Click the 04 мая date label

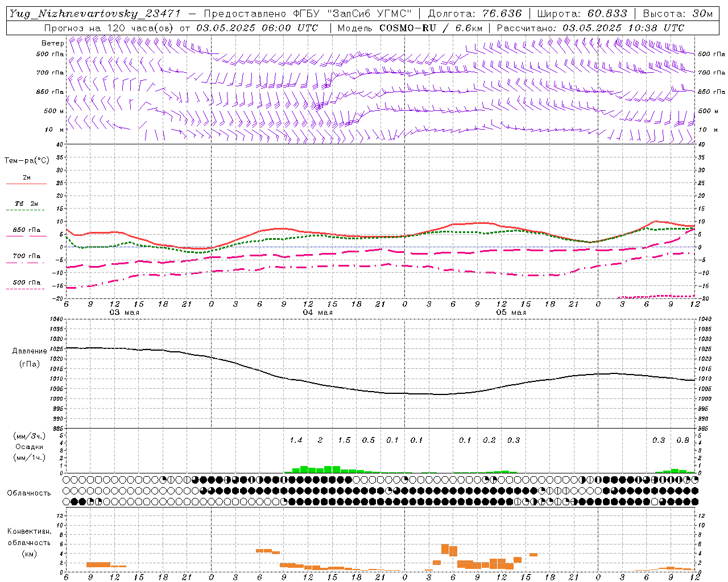(318, 313)
